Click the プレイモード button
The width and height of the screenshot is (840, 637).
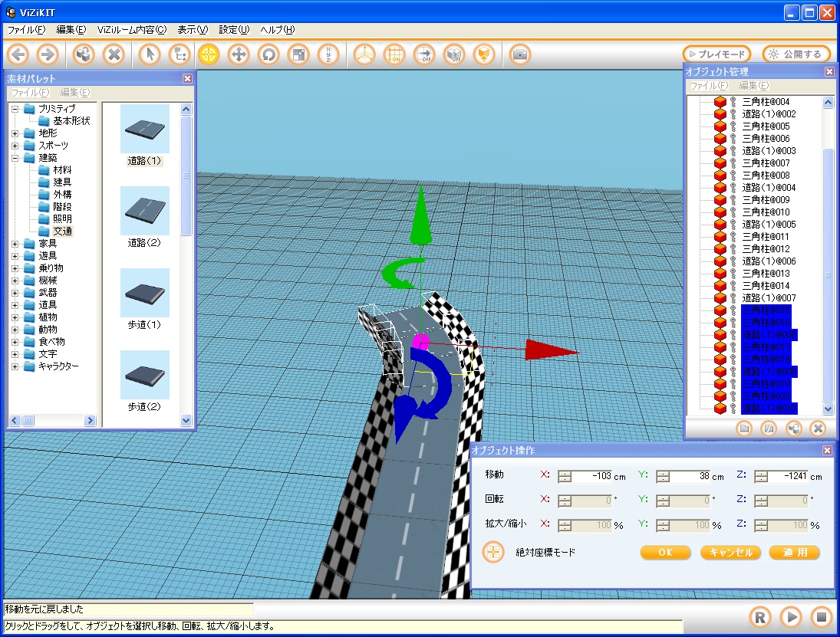pos(716,54)
